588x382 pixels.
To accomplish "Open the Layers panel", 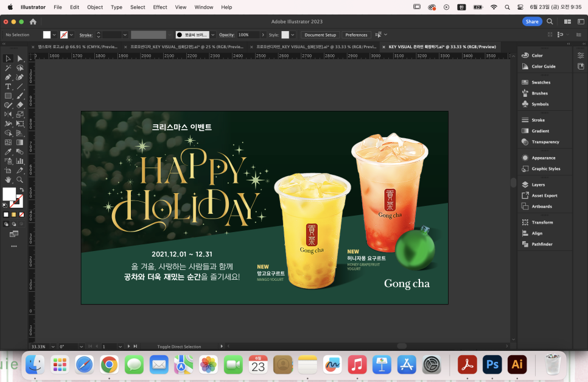I will pos(537,185).
